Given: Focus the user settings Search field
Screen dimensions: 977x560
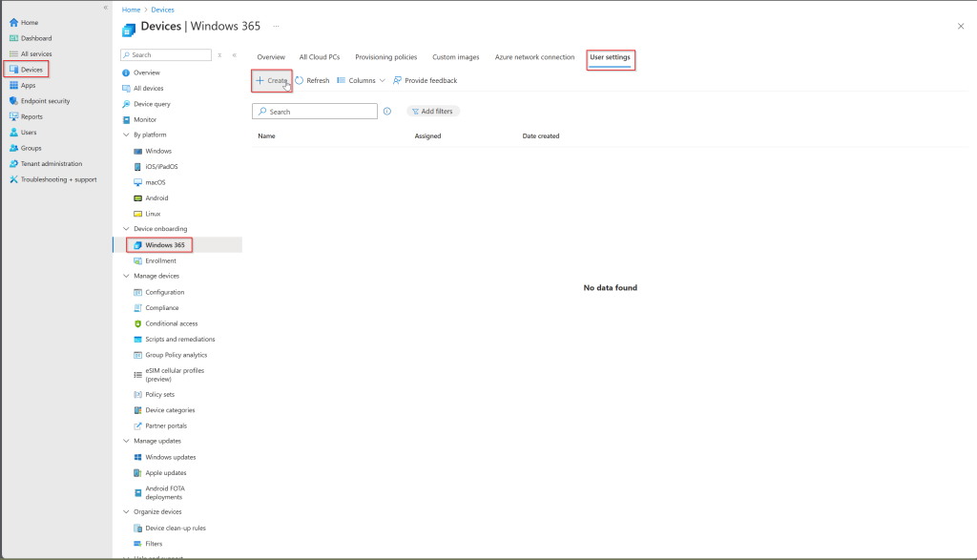Looking at the screenshot, I should tap(315, 112).
